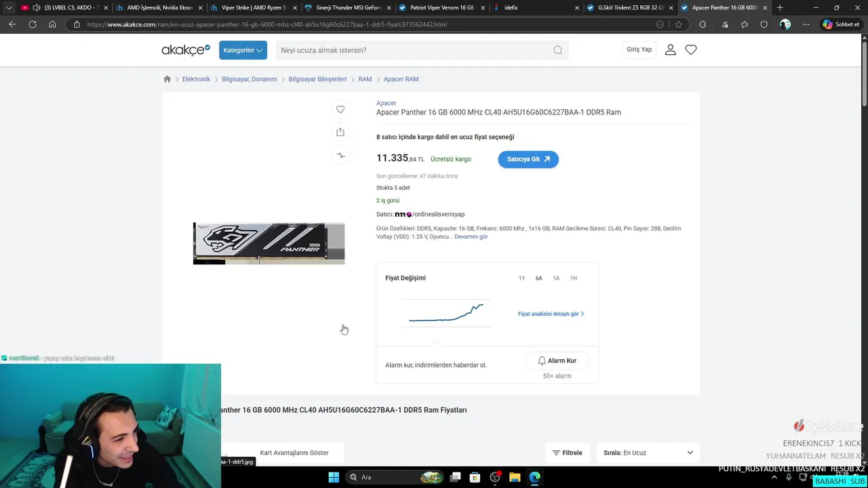Switch to the AMD İşlemcili, Nvidia Ekran tab
The image size is (868, 488).
[159, 7]
